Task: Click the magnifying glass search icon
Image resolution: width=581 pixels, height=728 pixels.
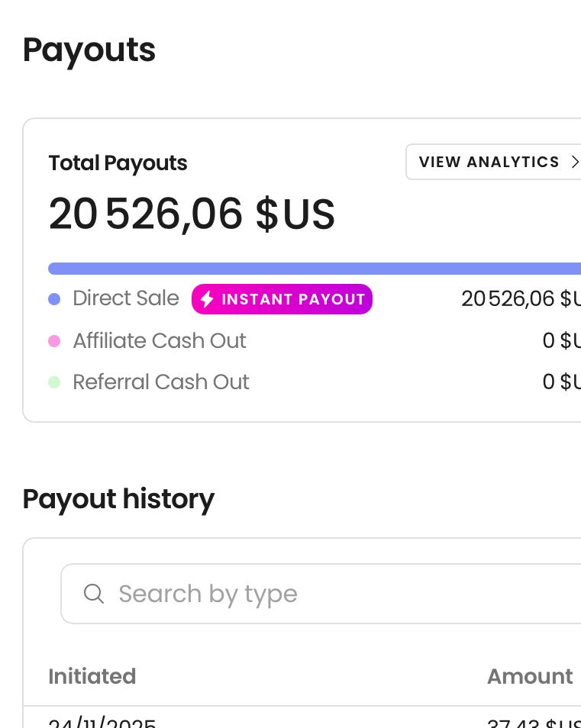Action: (94, 594)
